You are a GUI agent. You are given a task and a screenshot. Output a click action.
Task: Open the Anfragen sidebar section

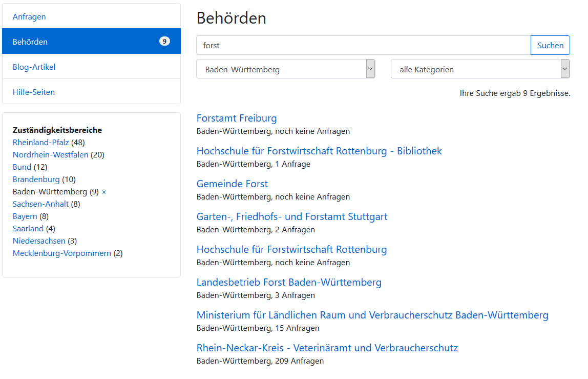(x=91, y=16)
